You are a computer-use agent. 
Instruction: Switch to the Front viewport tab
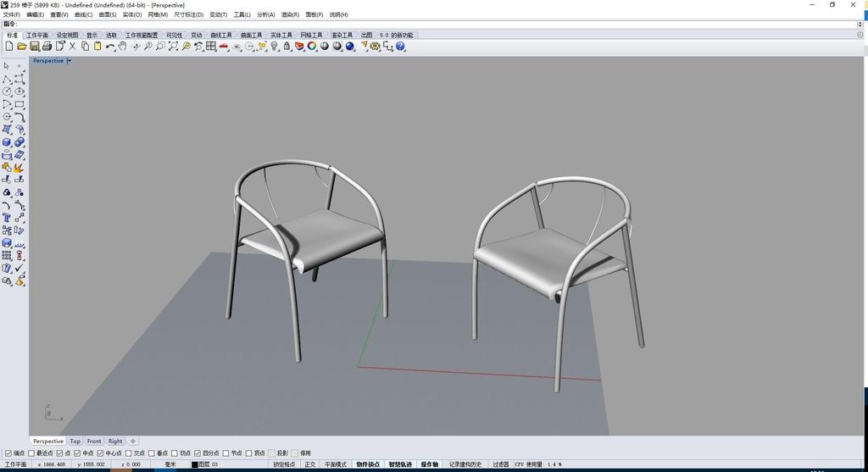(x=94, y=441)
